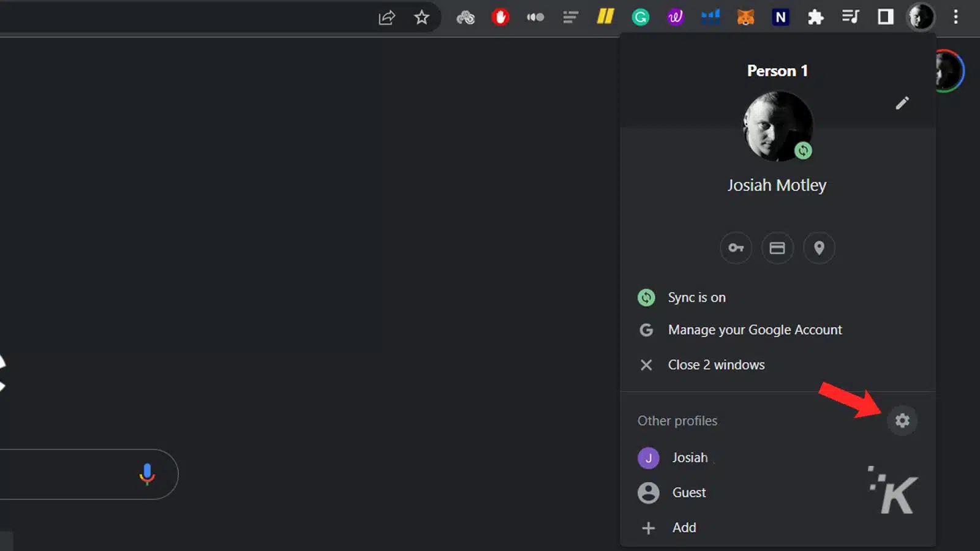Activate the microphone in the search bar

pos(147,474)
